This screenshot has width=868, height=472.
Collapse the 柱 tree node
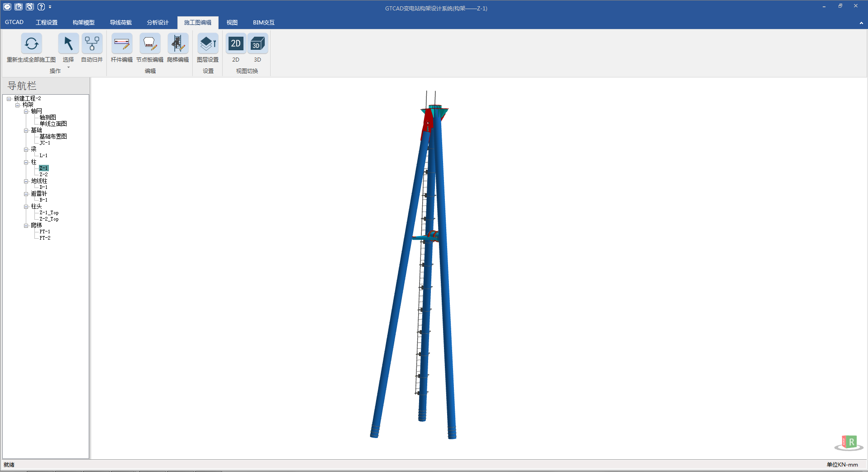pyautogui.click(x=26, y=162)
